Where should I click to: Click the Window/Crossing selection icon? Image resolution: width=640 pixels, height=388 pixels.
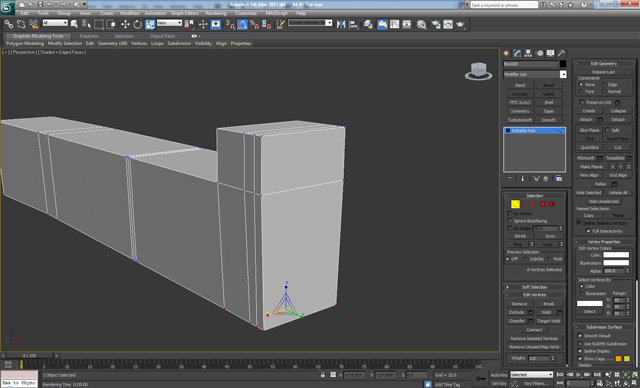111,24
